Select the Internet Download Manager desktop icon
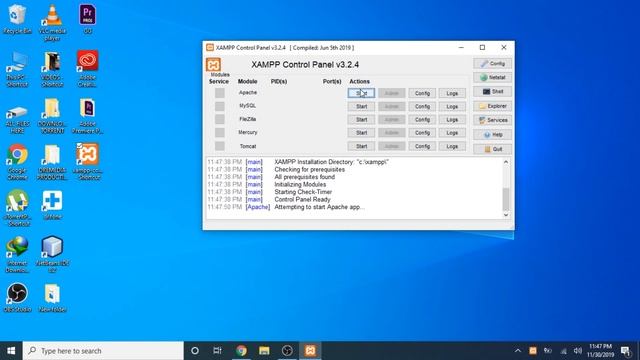 17,254
